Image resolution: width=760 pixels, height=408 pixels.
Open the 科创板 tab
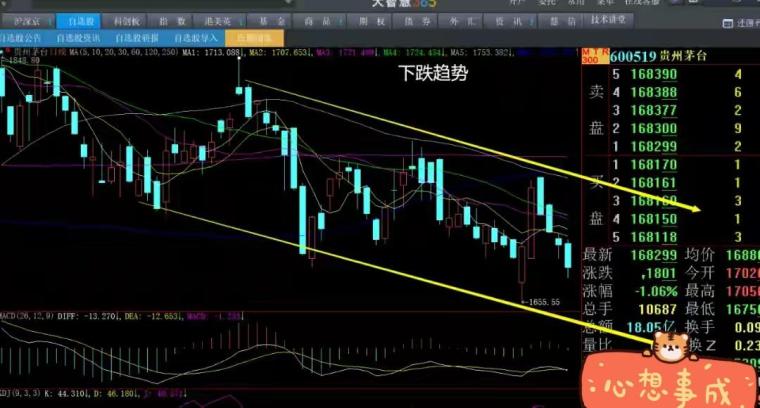[x=127, y=20]
